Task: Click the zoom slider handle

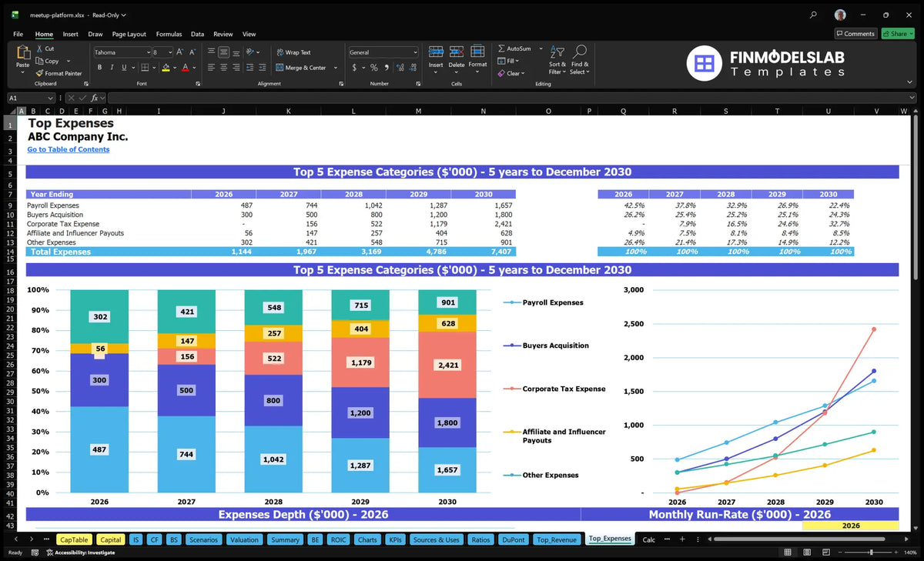Action: coord(871,553)
